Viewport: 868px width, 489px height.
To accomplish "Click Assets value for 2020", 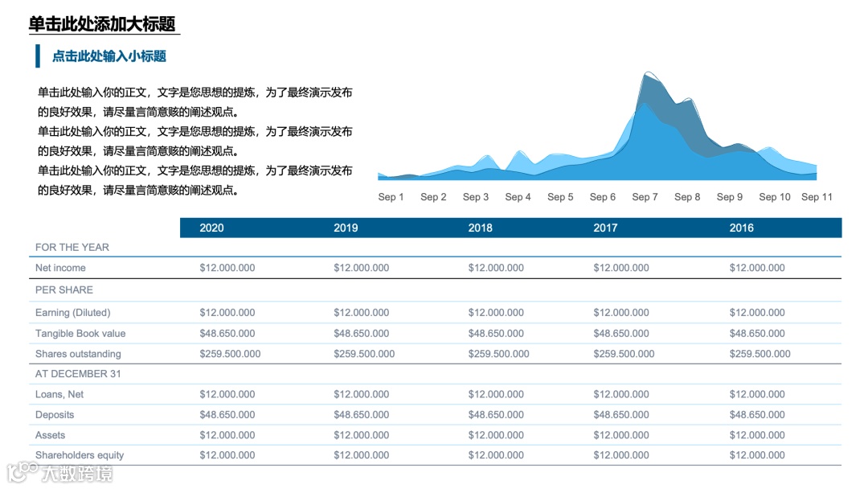I will [227, 435].
